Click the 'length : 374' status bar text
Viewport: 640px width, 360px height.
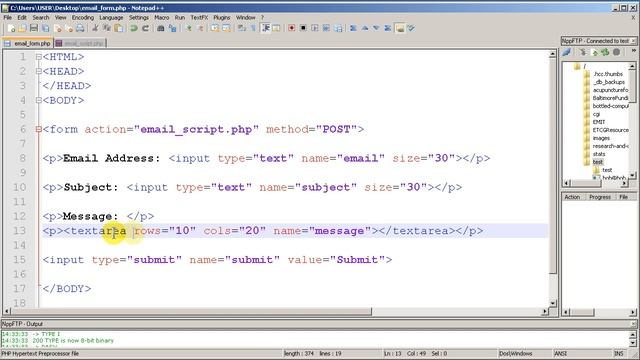tap(298, 353)
